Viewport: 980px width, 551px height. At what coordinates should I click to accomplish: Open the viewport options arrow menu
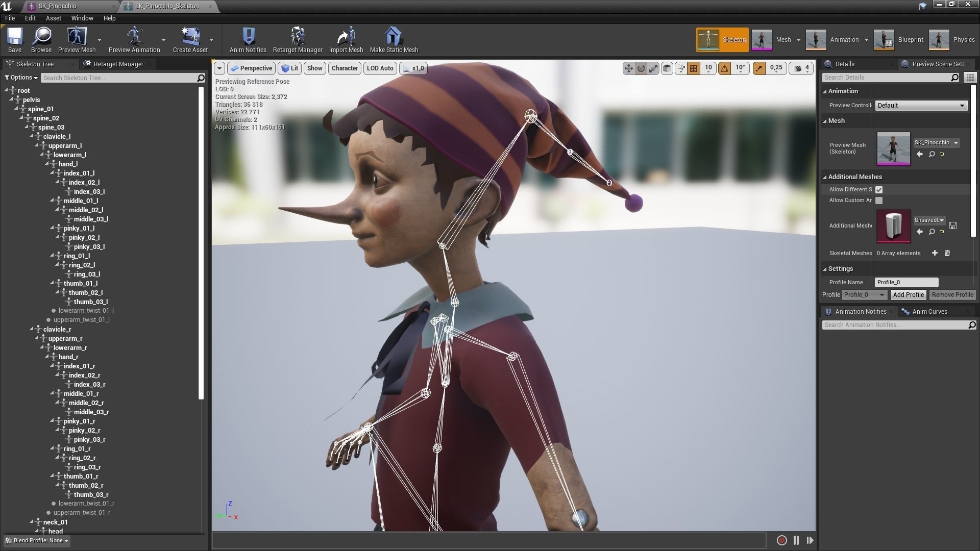pos(219,68)
